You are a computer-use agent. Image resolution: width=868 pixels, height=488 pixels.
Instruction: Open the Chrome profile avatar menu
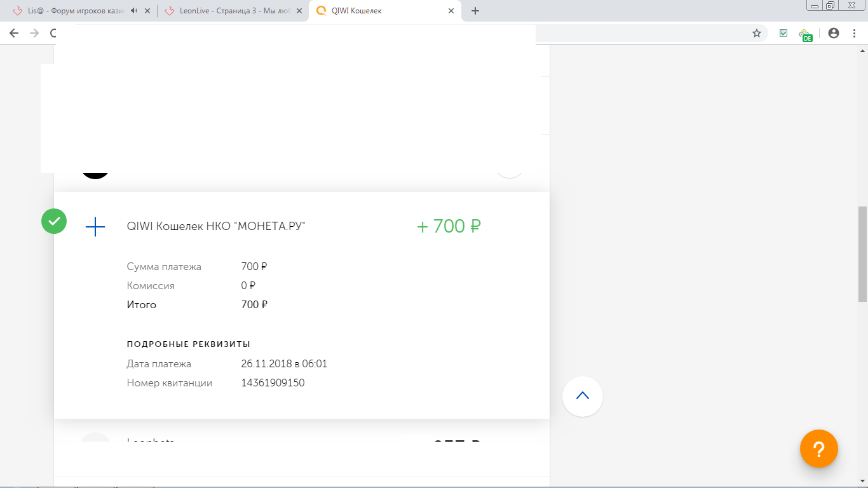click(x=834, y=33)
